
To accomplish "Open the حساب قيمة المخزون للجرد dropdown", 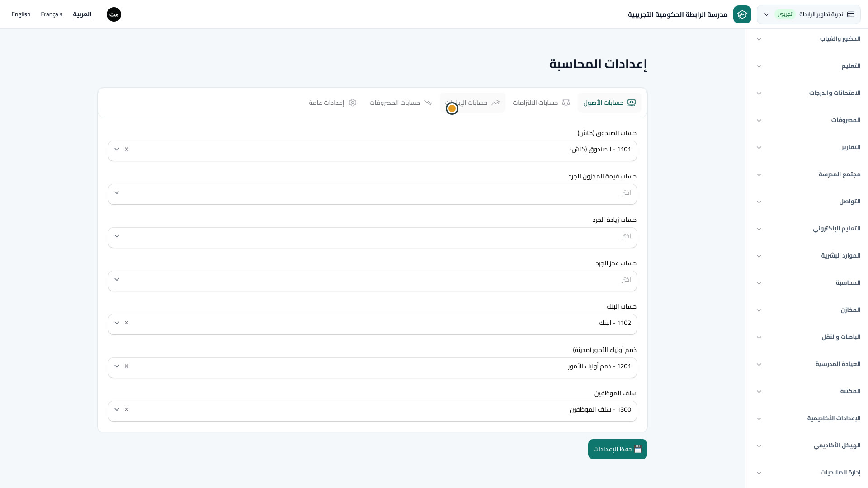I will coord(373,194).
